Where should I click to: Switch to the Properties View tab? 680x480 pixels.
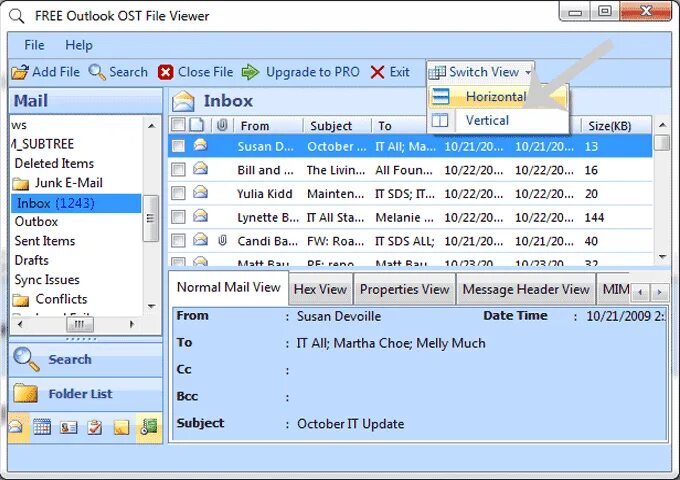pyautogui.click(x=404, y=289)
